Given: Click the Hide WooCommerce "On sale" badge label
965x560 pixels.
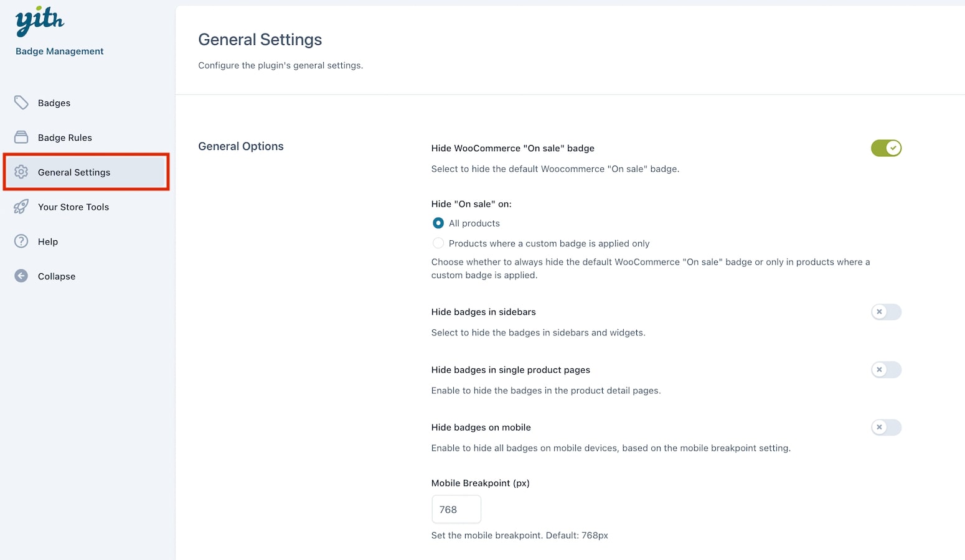Looking at the screenshot, I should pos(513,148).
